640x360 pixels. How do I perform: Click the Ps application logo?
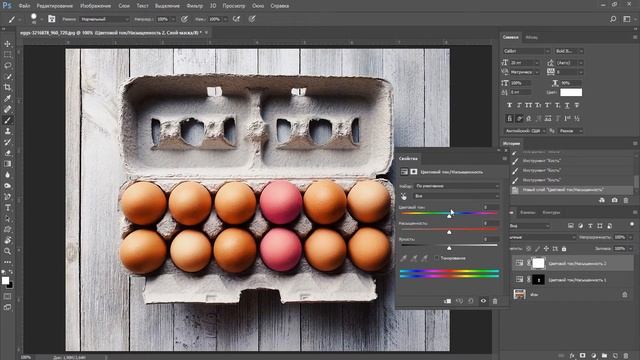click(x=7, y=5)
